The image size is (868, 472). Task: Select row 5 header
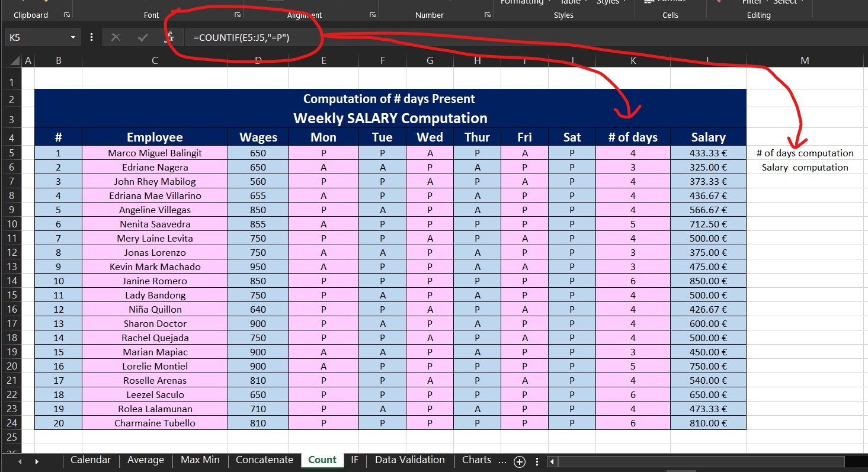11,153
